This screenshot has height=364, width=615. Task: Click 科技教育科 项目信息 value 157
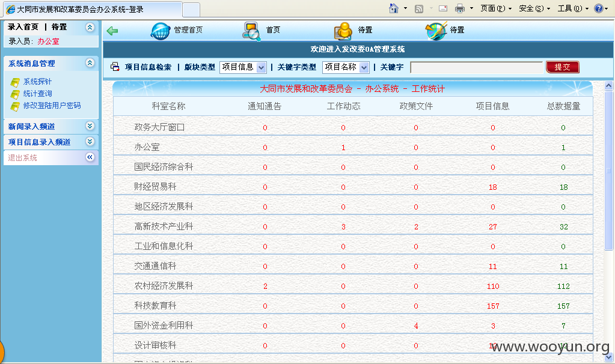[493, 306]
